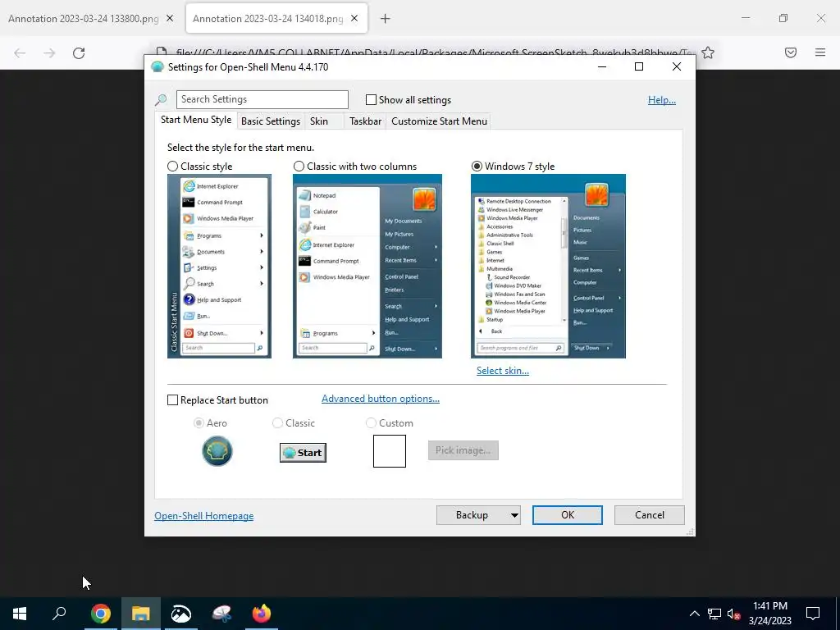Open the muted volume tray icon
Image resolution: width=840 pixels, height=630 pixels.
[734, 614]
